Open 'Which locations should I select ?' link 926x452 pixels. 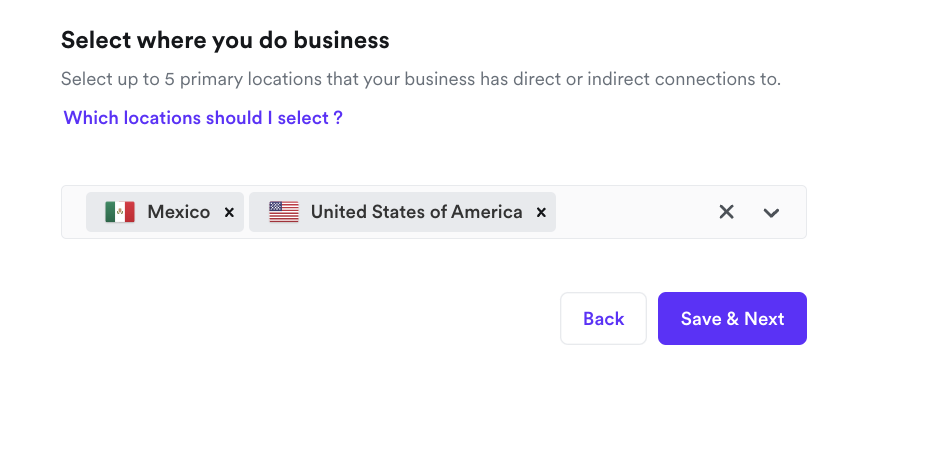[203, 118]
